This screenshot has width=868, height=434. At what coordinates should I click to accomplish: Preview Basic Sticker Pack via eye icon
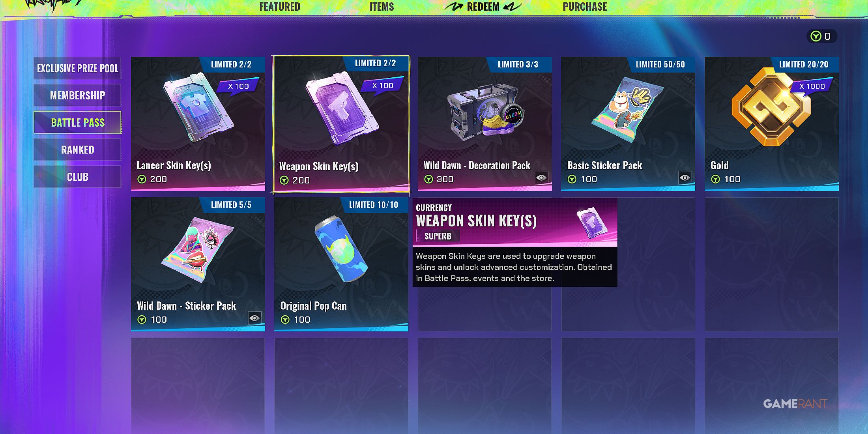[685, 178]
